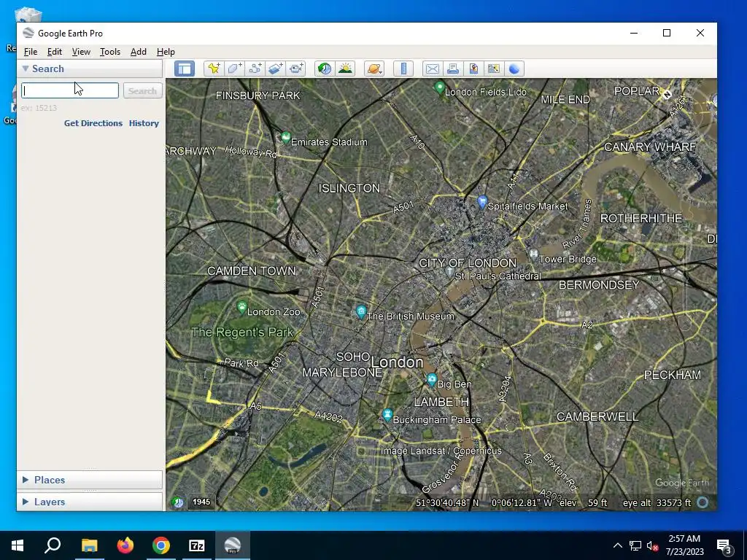Click the historical imagery clock at map corner
The width and height of the screenshot is (747, 560).
178,502
